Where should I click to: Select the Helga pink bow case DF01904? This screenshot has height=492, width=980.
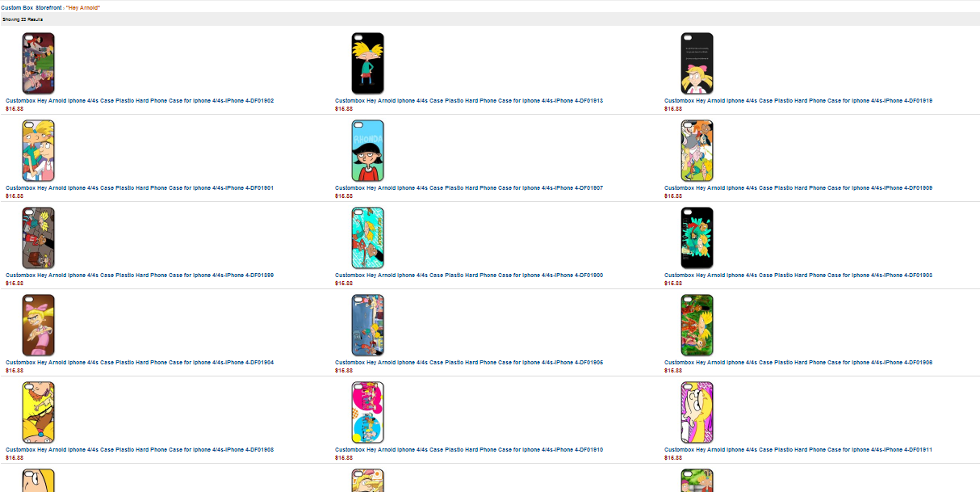tap(39, 325)
